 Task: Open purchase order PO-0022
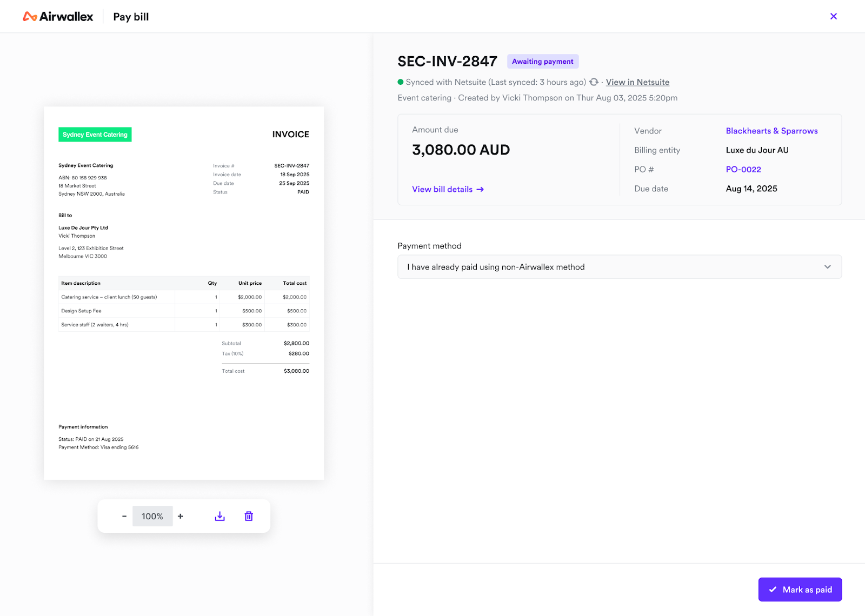coord(743,169)
